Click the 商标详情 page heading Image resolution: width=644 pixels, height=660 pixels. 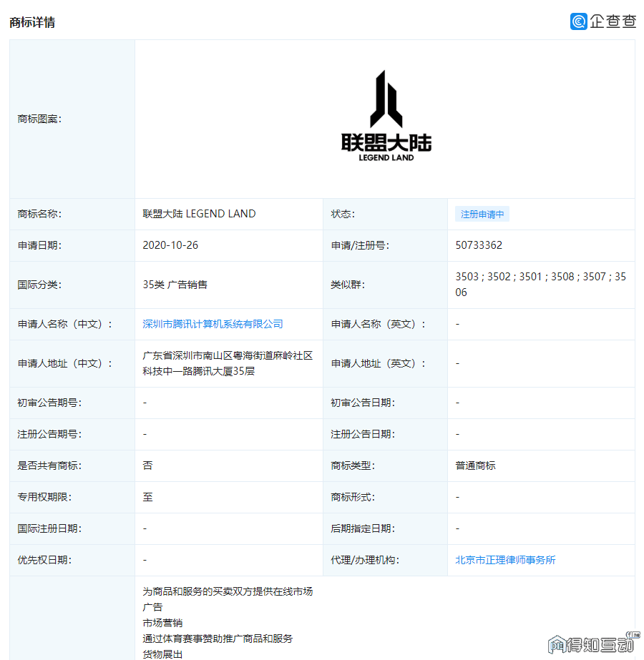32,22
